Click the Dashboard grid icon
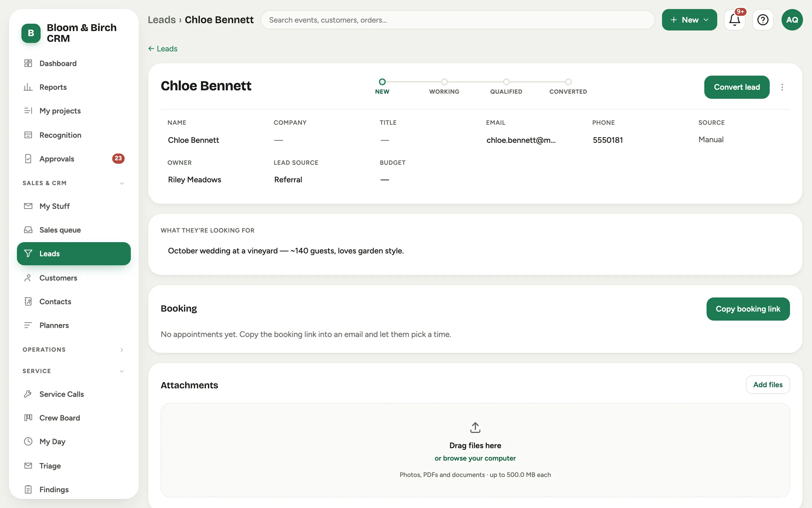Screen dimensions: 812x508 point(28,63)
